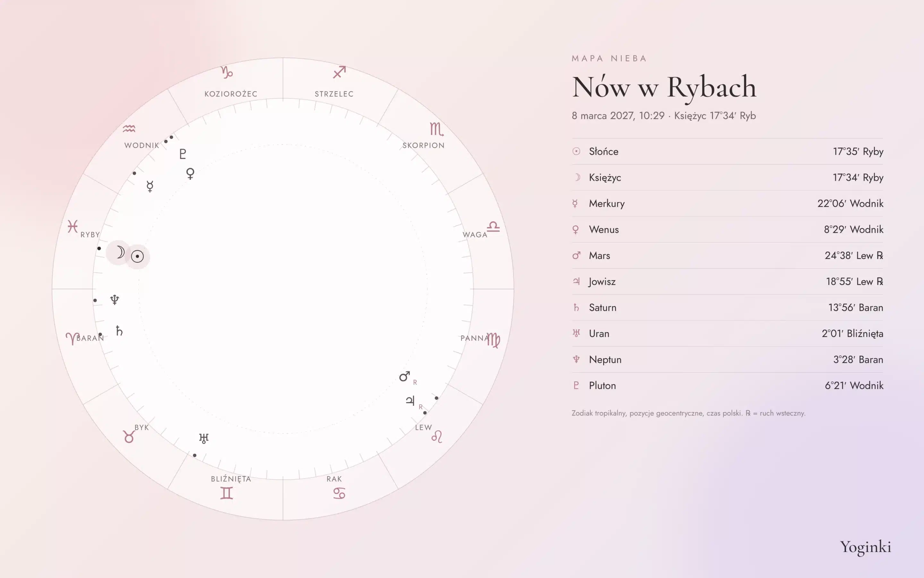Click the Sun symbol on the chart wheel

pos(137,256)
